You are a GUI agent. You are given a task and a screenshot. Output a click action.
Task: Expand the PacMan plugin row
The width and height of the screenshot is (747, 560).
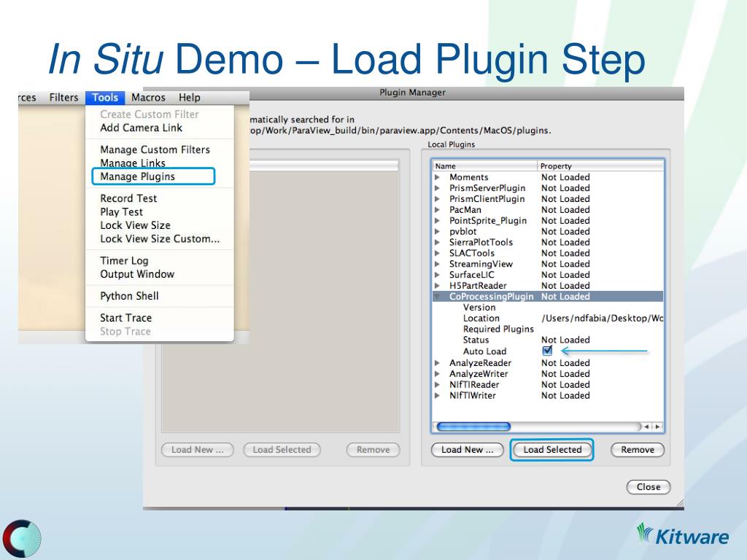click(x=438, y=210)
